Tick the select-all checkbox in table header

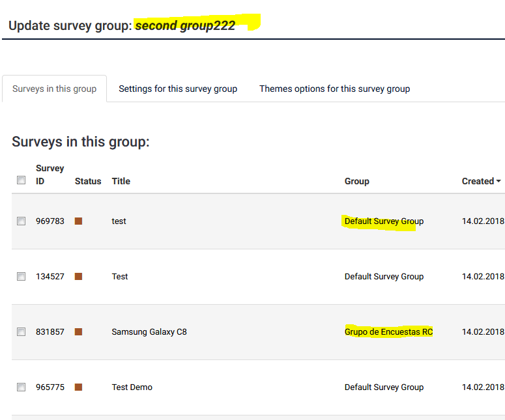coord(22,180)
